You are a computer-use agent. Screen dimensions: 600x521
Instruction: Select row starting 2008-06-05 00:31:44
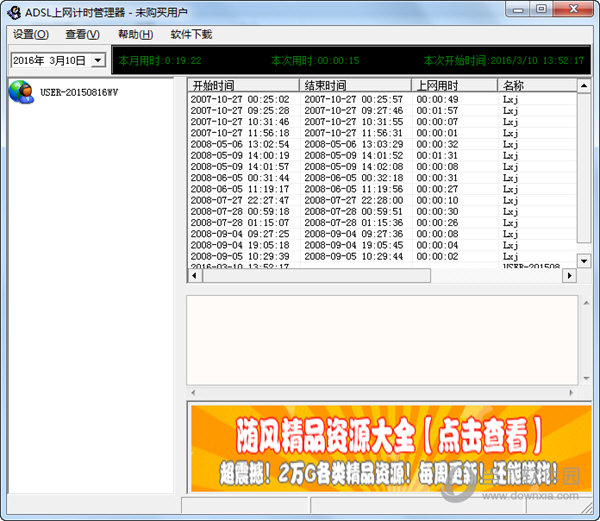[382, 178]
